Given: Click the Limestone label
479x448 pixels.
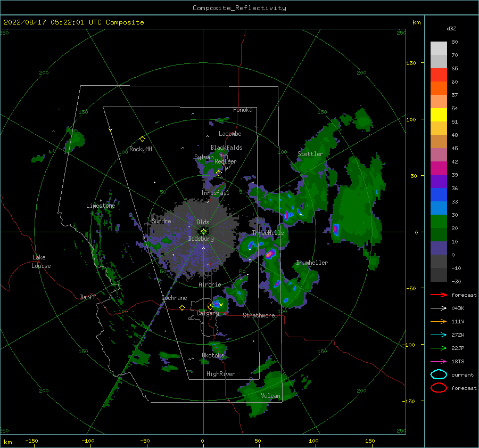Looking at the screenshot, I should 101,206.
